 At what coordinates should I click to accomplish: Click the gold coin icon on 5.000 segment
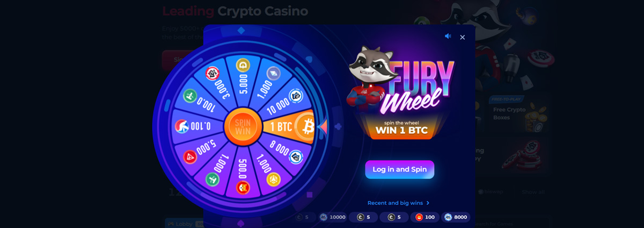[243, 65]
